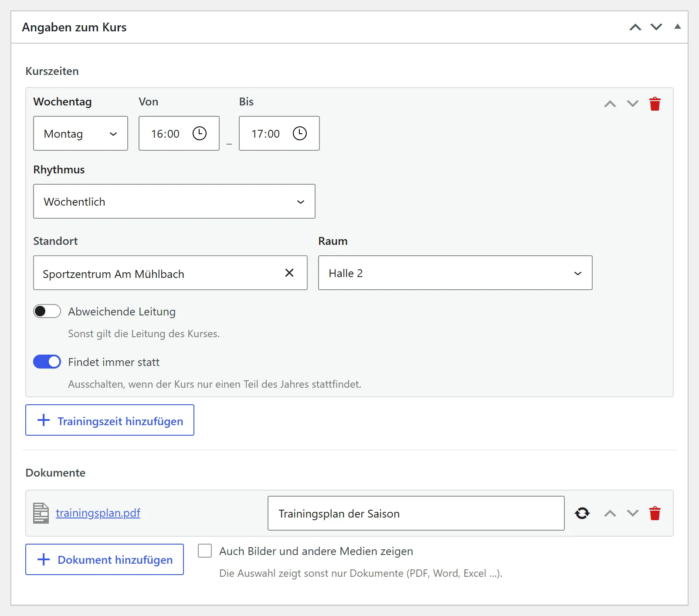Click Trainingszeit hinzufügen button

(110, 420)
